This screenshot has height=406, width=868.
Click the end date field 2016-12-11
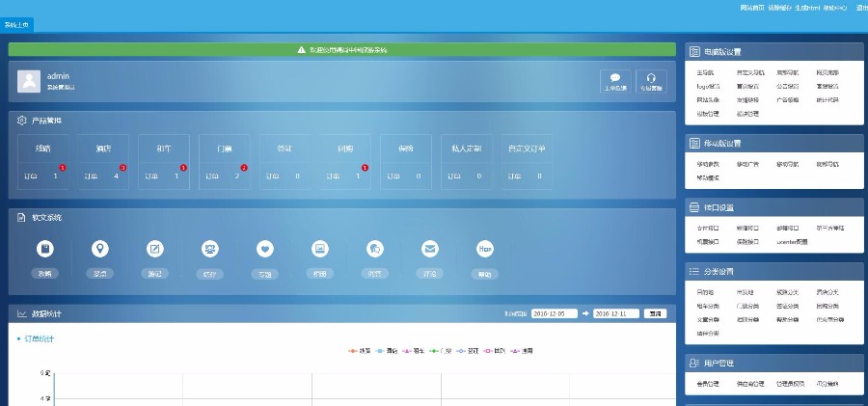pos(616,313)
